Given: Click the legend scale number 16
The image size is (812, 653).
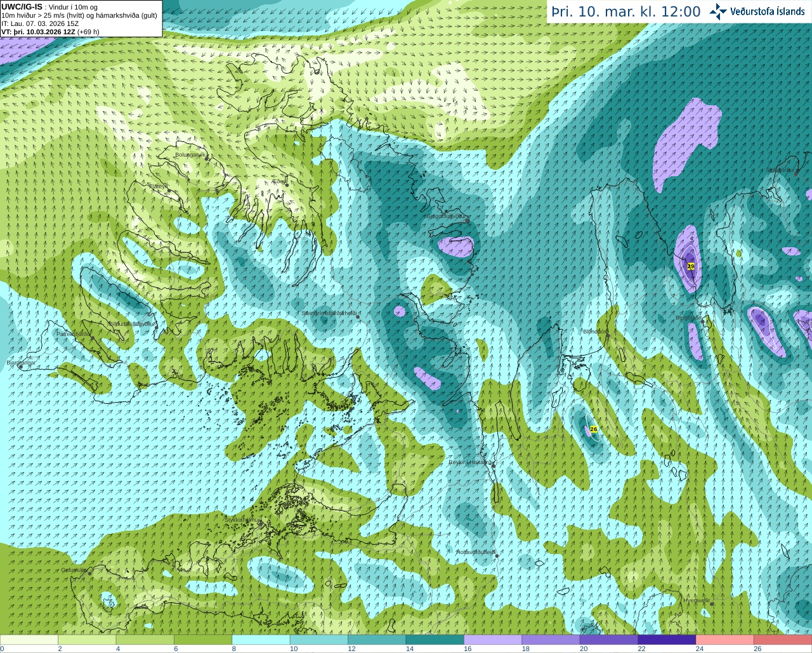Looking at the screenshot, I should (468, 649).
